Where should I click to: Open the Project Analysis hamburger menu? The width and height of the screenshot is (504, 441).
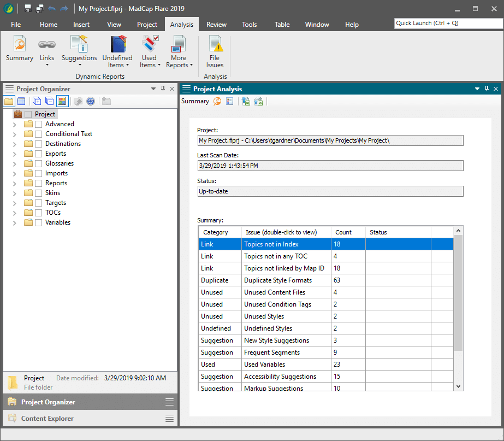click(186, 89)
